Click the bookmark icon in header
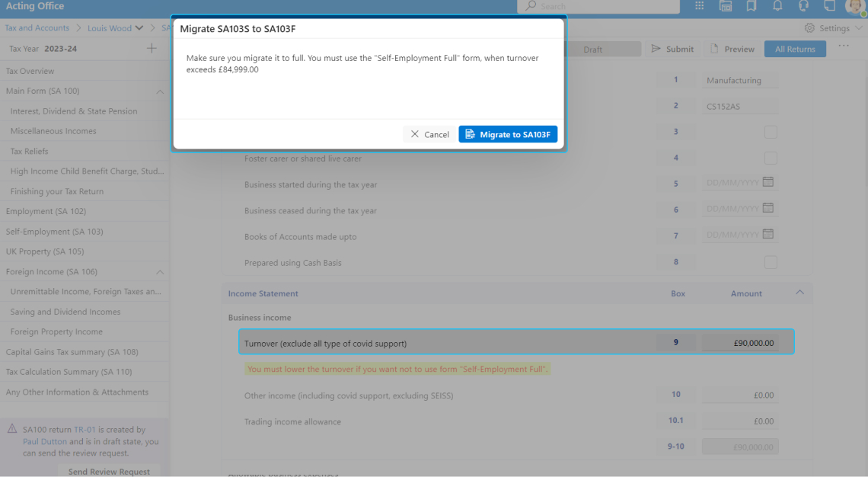The image size is (868, 477). (752, 6)
